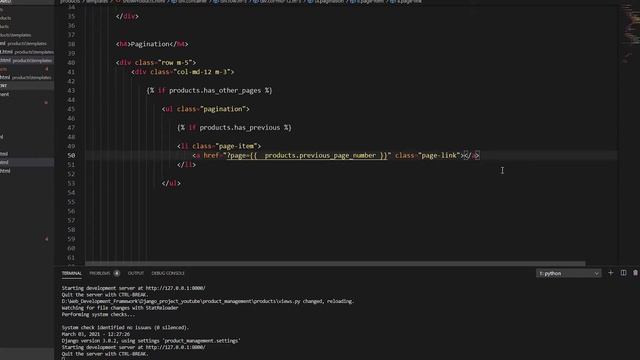The height and width of the screenshot is (360, 640).
Task: Click "Performing system checks..." terminal line
Action: pos(98,314)
